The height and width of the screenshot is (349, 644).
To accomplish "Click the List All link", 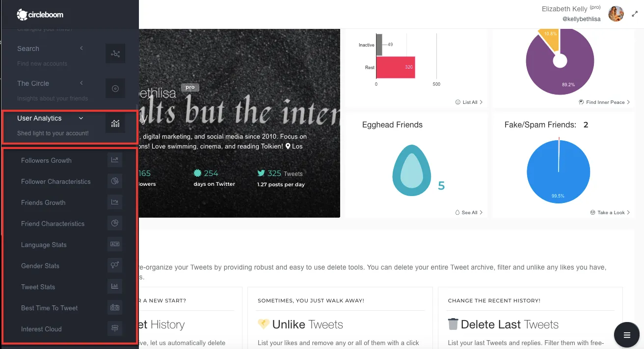I will pos(467,102).
